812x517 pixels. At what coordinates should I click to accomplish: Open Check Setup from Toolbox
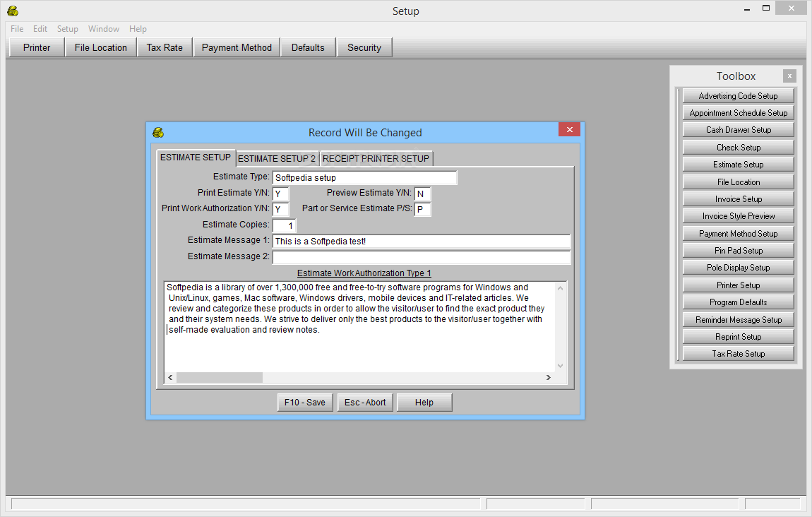(x=738, y=148)
